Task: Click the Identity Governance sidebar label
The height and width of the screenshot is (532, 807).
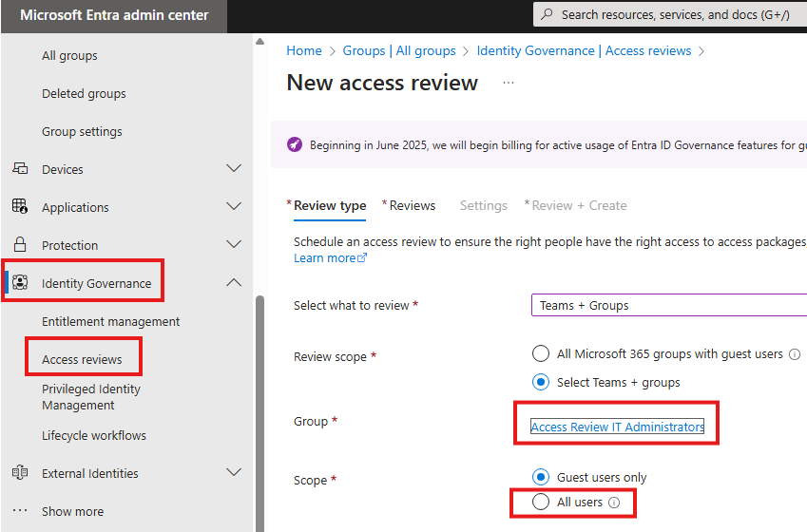Action: [96, 283]
